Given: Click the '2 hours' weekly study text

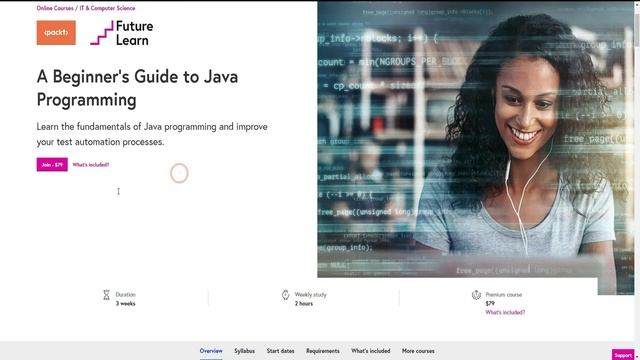Looking at the screenshot, I should click(x=304, y=304).
